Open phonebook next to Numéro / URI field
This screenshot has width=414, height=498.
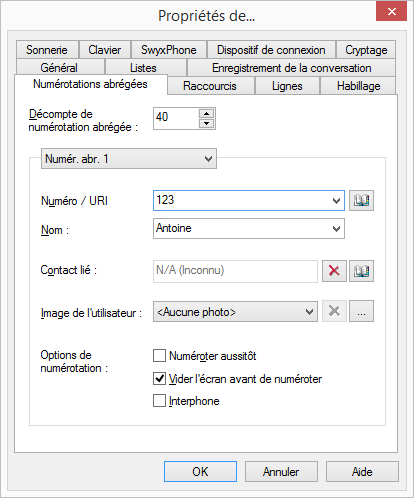click(361, 200)
